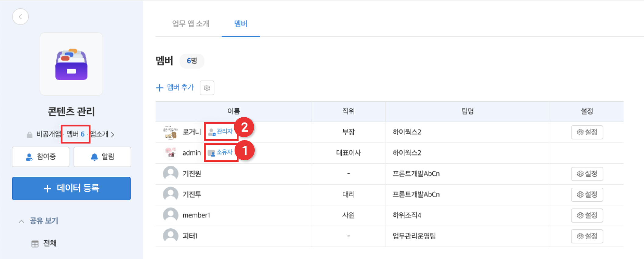Click the 멤버 추가 link
Image resolution: width=644 pixels, height=259 pixels.
175,88
